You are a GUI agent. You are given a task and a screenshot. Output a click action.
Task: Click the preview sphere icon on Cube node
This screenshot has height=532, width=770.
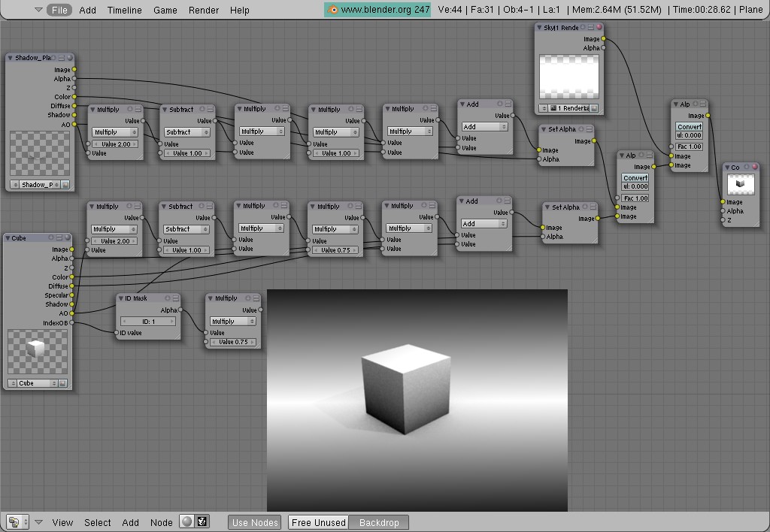tap(67, 238)
